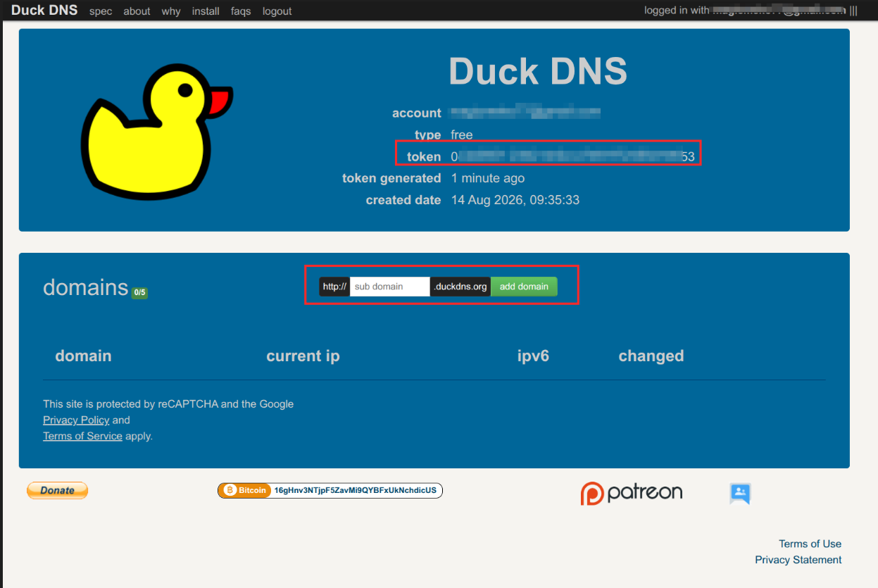Open the Privacy Statement footer link
This screenshot has width=878, height=588.
point(798,560)
